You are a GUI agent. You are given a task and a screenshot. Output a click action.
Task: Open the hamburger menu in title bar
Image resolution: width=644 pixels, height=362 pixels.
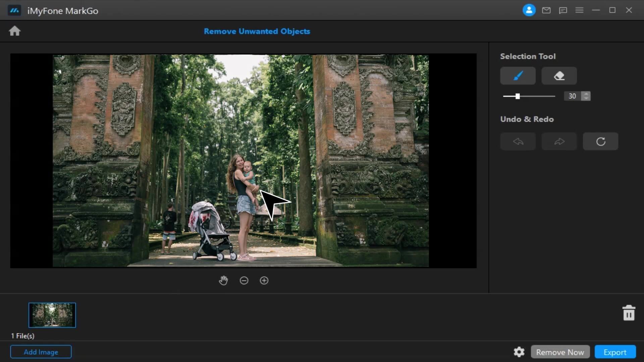click(579, 10)
